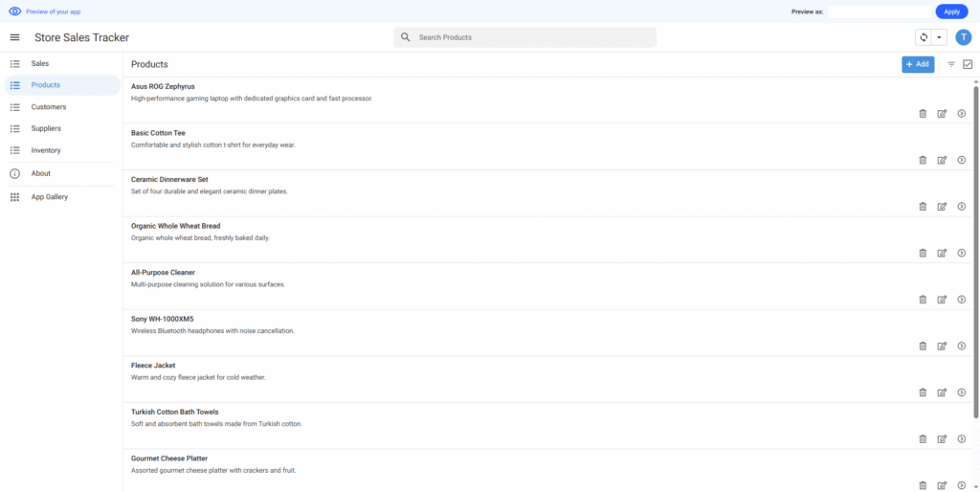
Task: Click the user avatar T icon
Action: tap(963, 37)
